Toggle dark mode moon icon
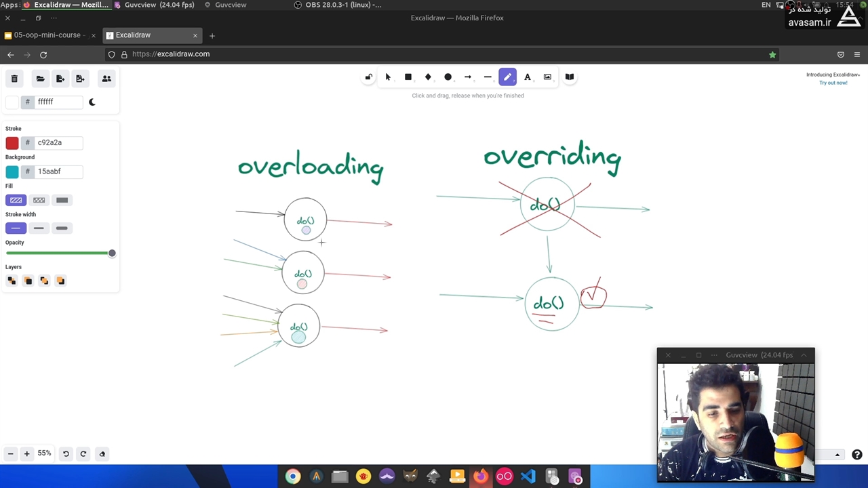Image resolution: width=868 pixels, height=488 pixels. pos(92,102)
